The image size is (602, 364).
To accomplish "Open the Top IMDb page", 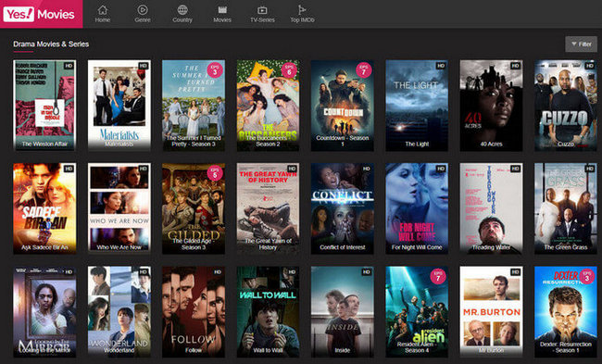I will [302, 14].
